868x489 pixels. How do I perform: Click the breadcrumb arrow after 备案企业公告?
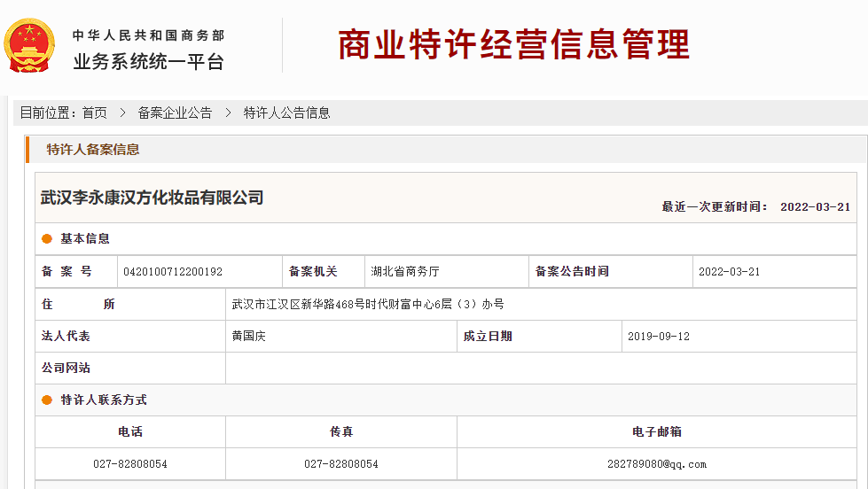point(228,113)
